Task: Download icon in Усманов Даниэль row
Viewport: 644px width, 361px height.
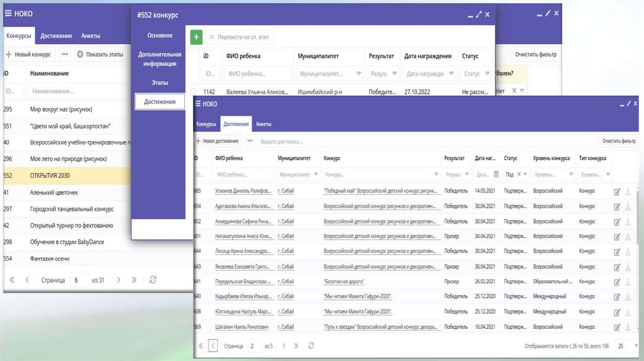Action: pos(628,192)
